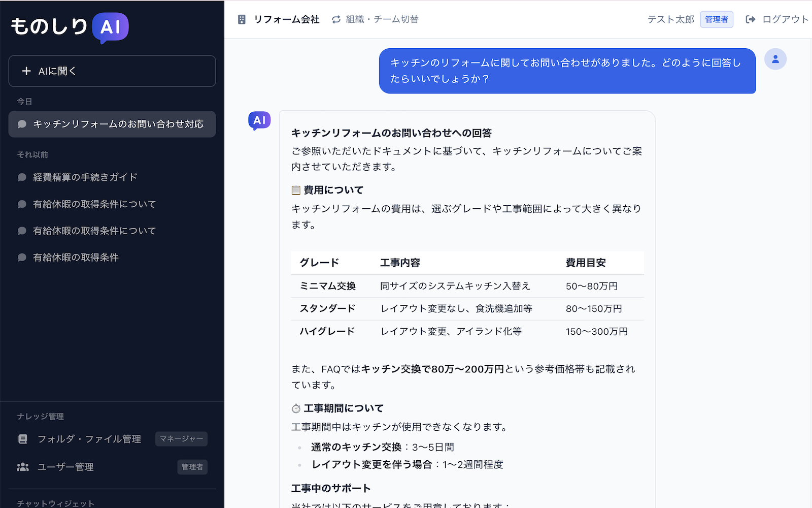Click the チャットウィジェット section label
The width and height of the screenshot is (812, 508).
[56, 503]
